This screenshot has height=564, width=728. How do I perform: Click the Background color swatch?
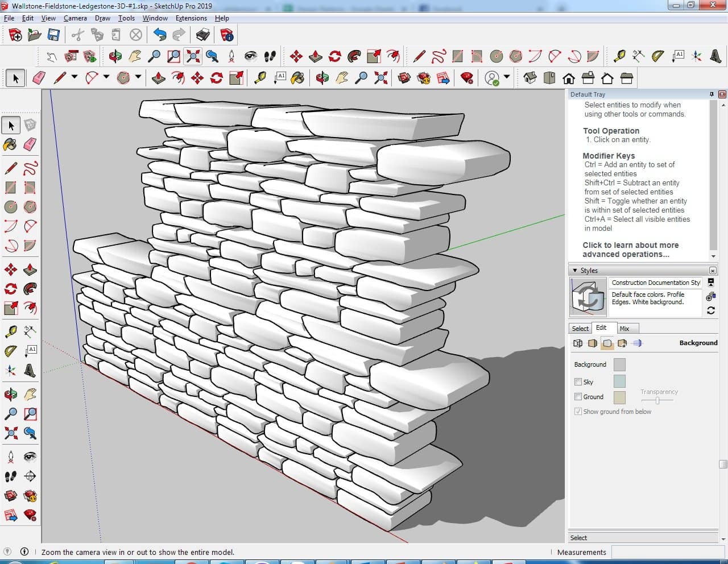pos(619,364)
